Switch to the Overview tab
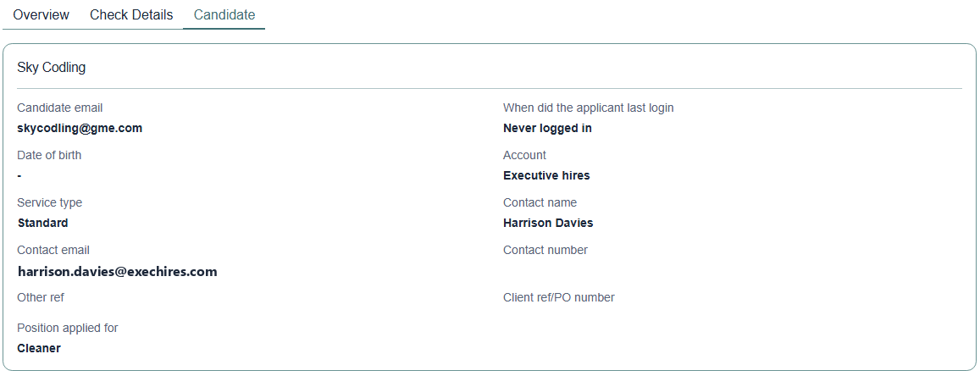This screenshot has width=980, height=376. pyautogui.click(x=42, y=15)
